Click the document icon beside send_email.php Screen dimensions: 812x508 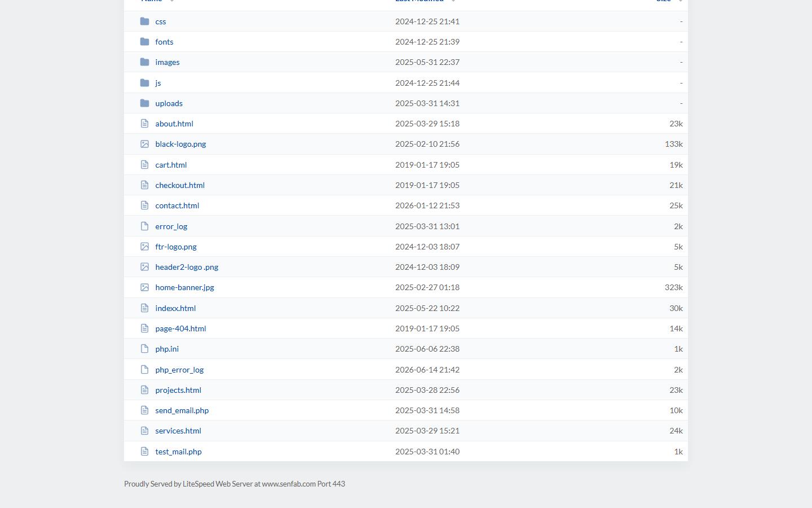point(144,410)
